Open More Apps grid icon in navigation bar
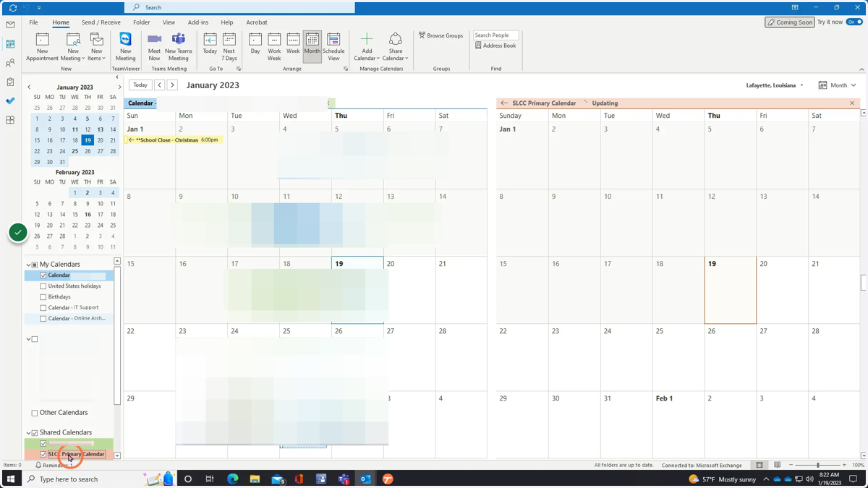This screenshot has width=868, height=488. click(x=10, y=120)
